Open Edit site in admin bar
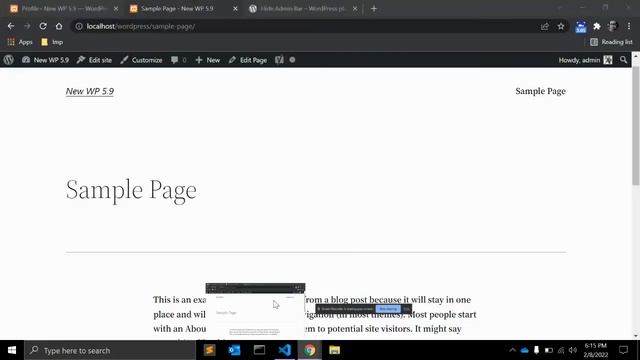Image resolution: width=640 pixels, height=360 pixels. (94, 60)
